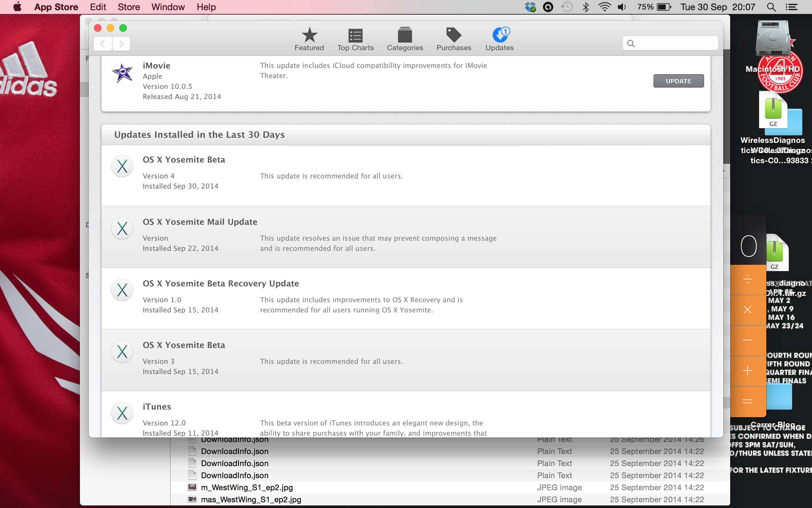Focus the App Store search field
This screenshot has height=508, width=812.
point(670,43)
